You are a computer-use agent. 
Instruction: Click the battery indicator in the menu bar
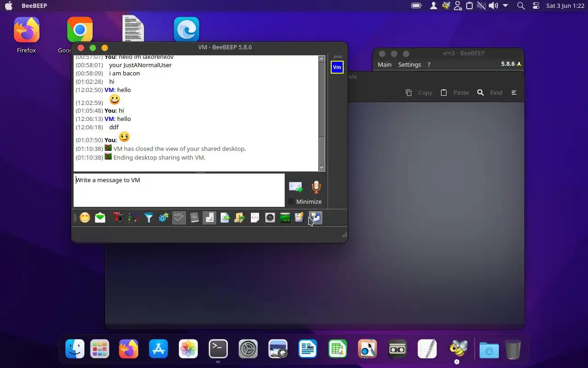[417, 6]
